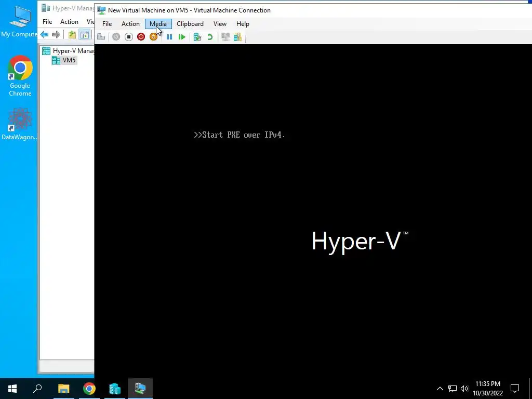Turn off the VM with black square icon
The width and height of the screenshot is (532, 399).
[129, 37]
